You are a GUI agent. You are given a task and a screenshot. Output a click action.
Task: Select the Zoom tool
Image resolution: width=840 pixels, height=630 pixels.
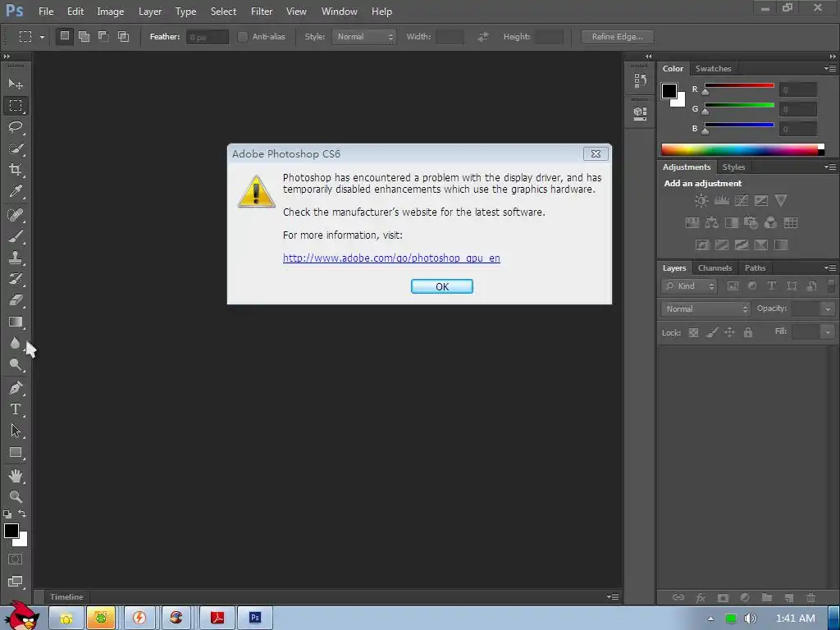(x=16, y=496)
